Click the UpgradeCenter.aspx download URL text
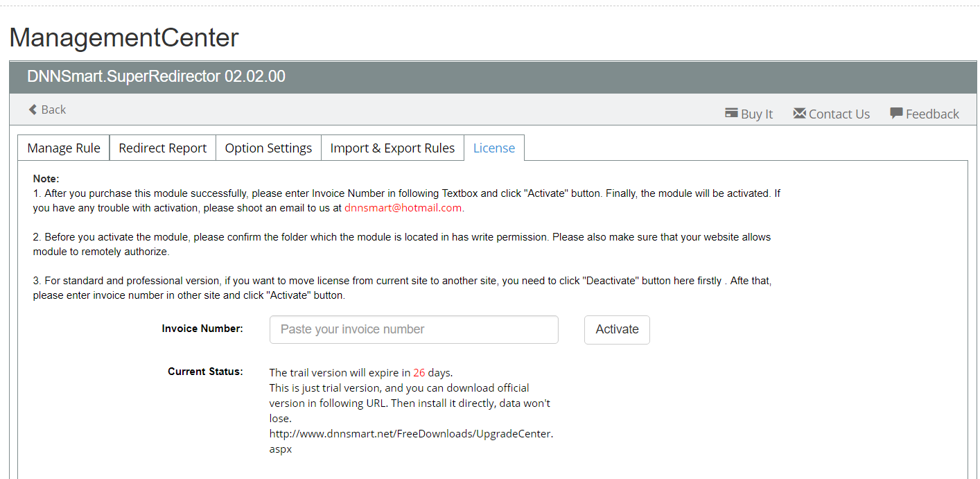980x479 pixels. pyautogui.click(x=411, y=442)
